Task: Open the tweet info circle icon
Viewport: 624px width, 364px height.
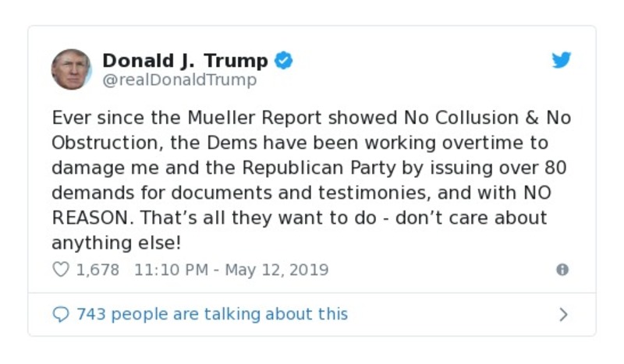Action: point(562,270)
